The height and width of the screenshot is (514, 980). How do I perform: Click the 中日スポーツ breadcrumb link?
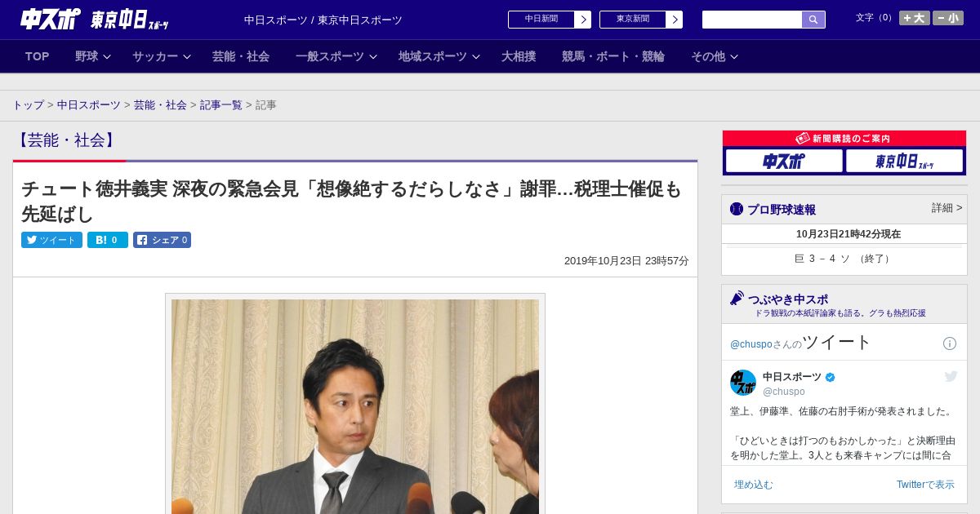(89, 105)
